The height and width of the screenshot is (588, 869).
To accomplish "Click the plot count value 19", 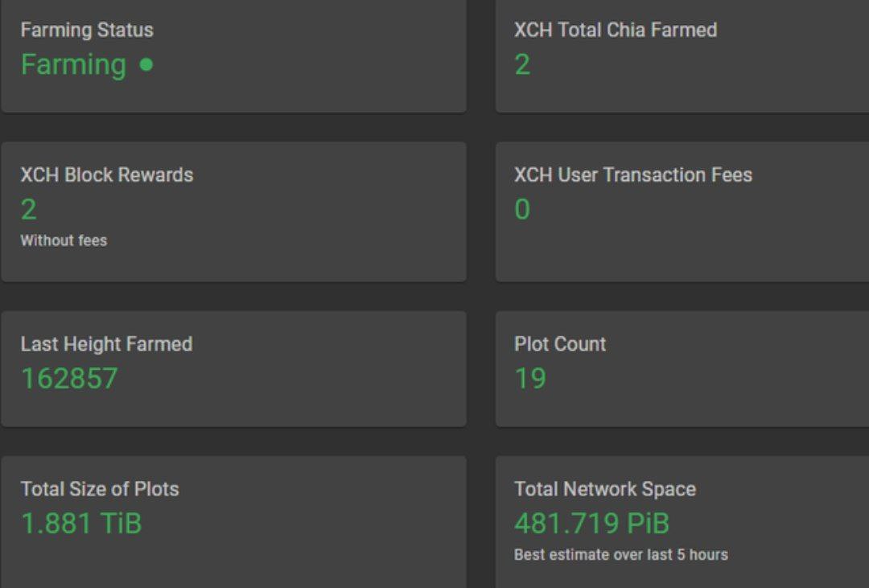I will [x=530, y=378].
